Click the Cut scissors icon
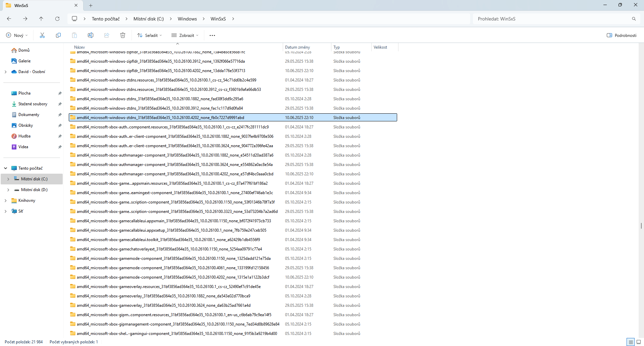Image resolution: width=644 pixels, height=346 pixels. click(x=42, y=35)
